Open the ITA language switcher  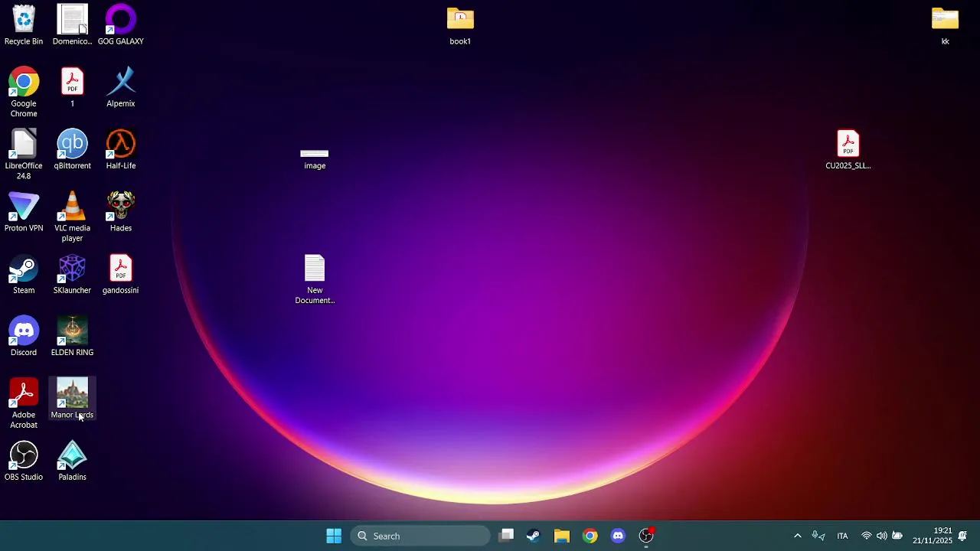[842, 536]
